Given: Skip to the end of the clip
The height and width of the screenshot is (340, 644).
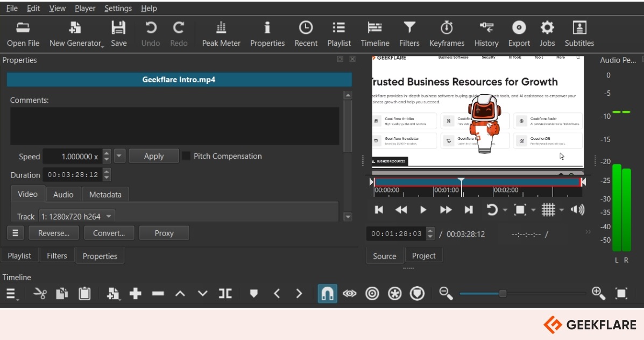Looking at the screenshot, I should (468, 210).
